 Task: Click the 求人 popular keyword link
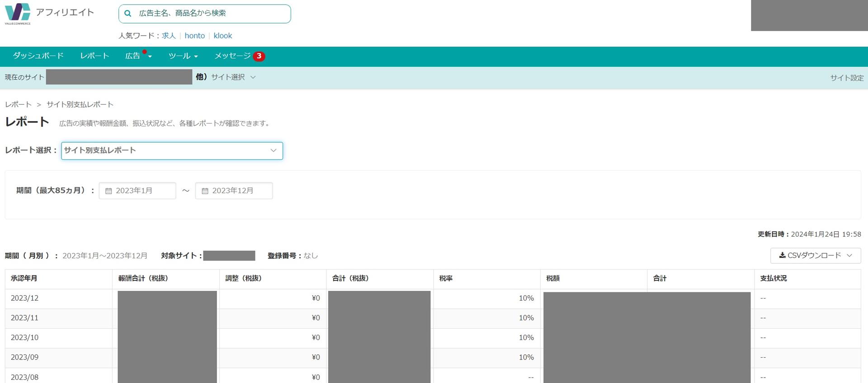tap(169, 36)
